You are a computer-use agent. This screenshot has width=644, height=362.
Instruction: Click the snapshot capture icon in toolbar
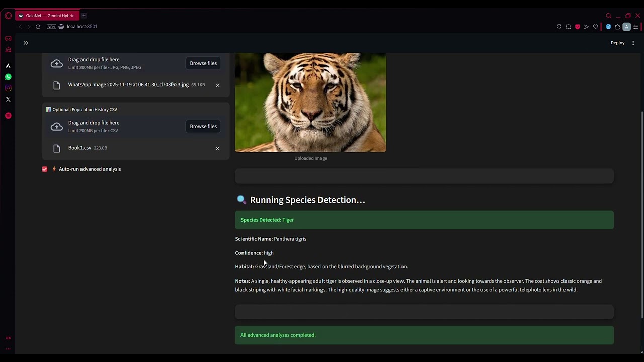tap(568, 27)
